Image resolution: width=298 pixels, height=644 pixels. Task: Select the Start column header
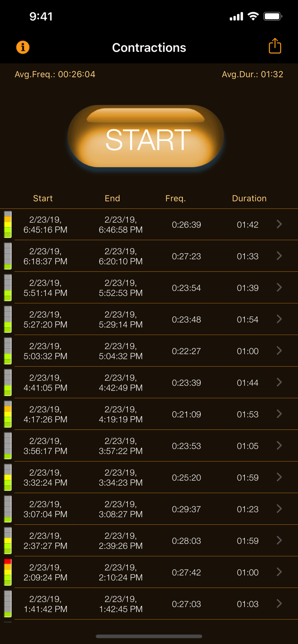pos(43,198)
